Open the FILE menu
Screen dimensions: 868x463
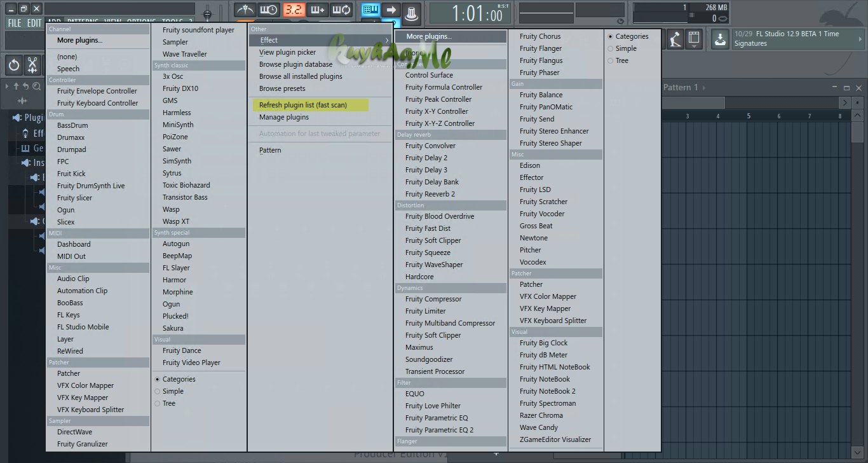15,23
